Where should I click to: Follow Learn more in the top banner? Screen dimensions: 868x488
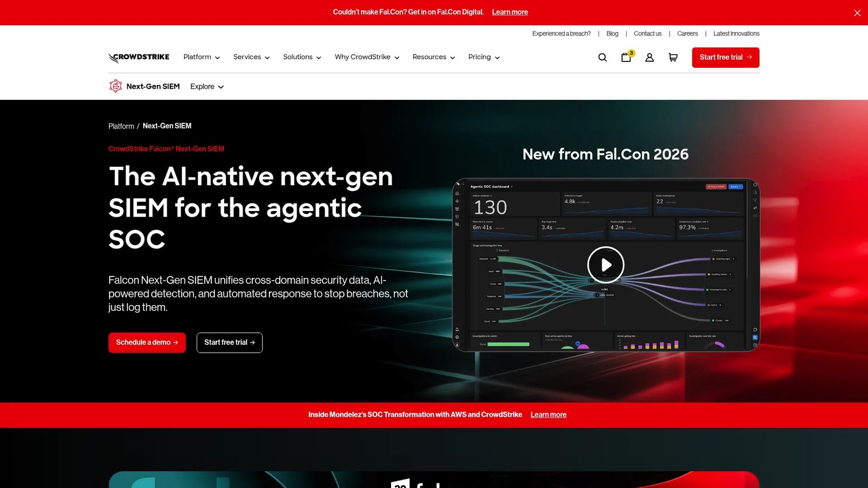[x=510, y=12]
